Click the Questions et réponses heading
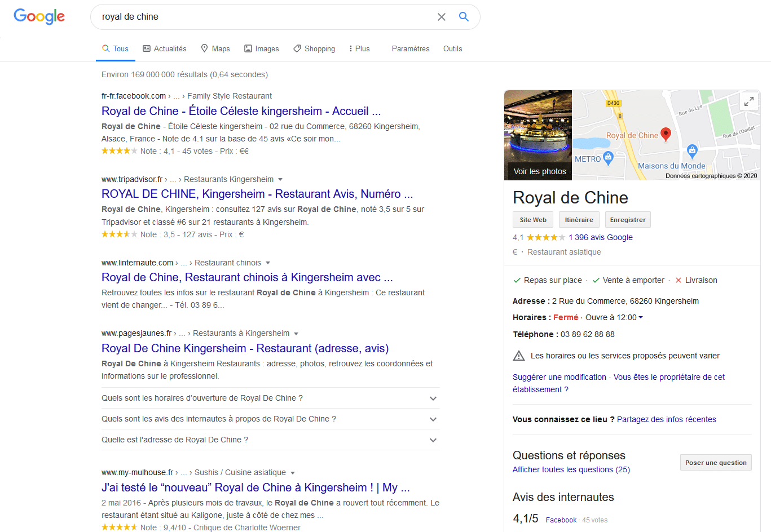The width and height of the screenshot is (771, 532). pyautogui.click(x=569, y=455)
